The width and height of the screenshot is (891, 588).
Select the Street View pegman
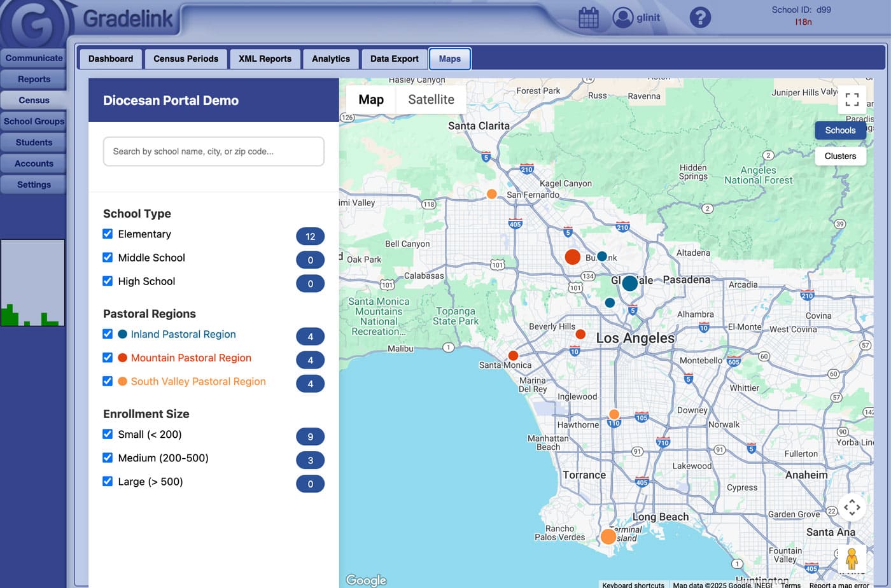852,558
